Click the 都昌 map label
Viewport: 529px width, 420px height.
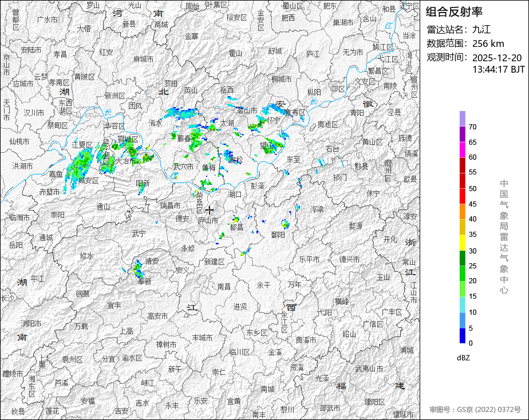click(x=236, y=228)
